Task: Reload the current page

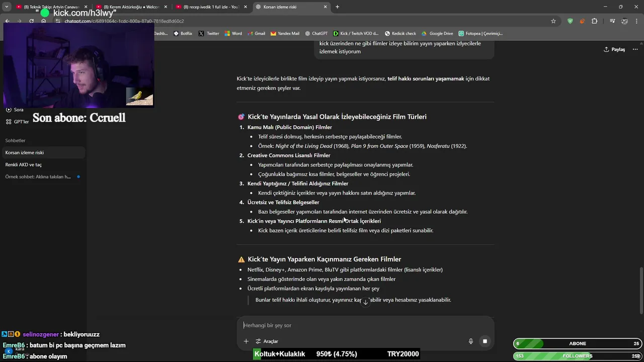Action: point(32,21)
